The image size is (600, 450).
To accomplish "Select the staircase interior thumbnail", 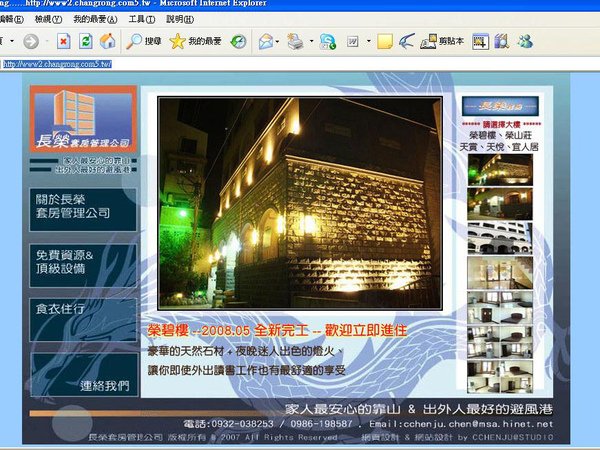I will click(x=500, y=272).
